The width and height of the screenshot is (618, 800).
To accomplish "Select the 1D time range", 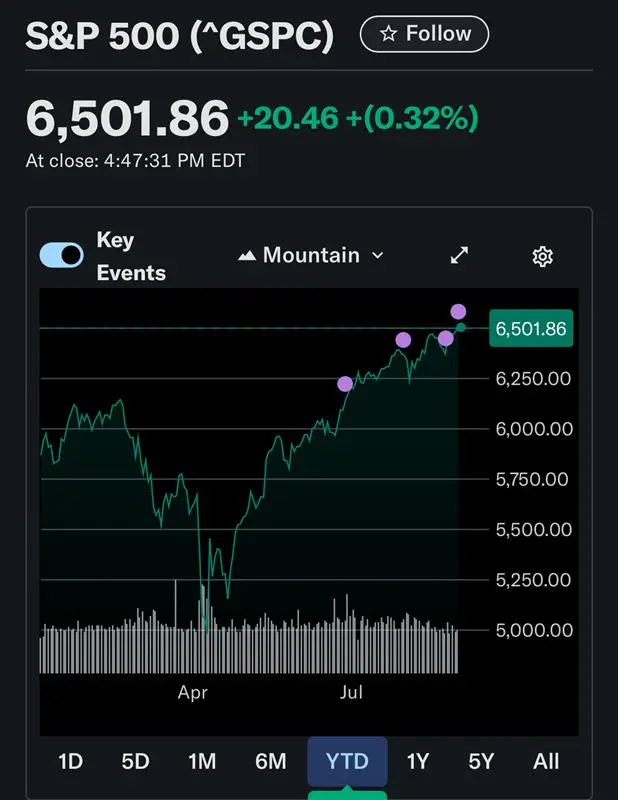I will 70,761.
